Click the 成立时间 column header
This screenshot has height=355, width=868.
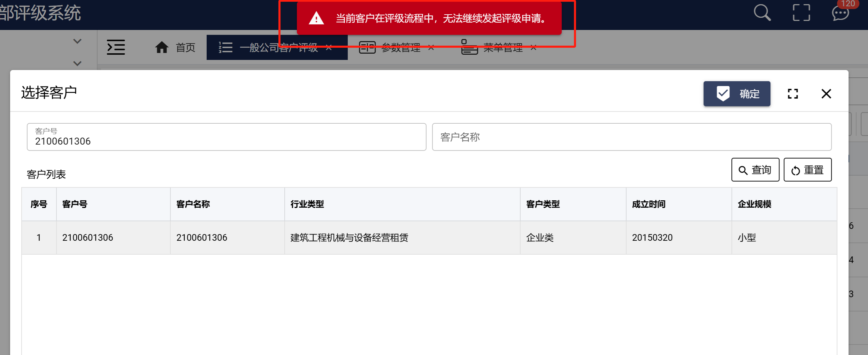pos(648,204)
